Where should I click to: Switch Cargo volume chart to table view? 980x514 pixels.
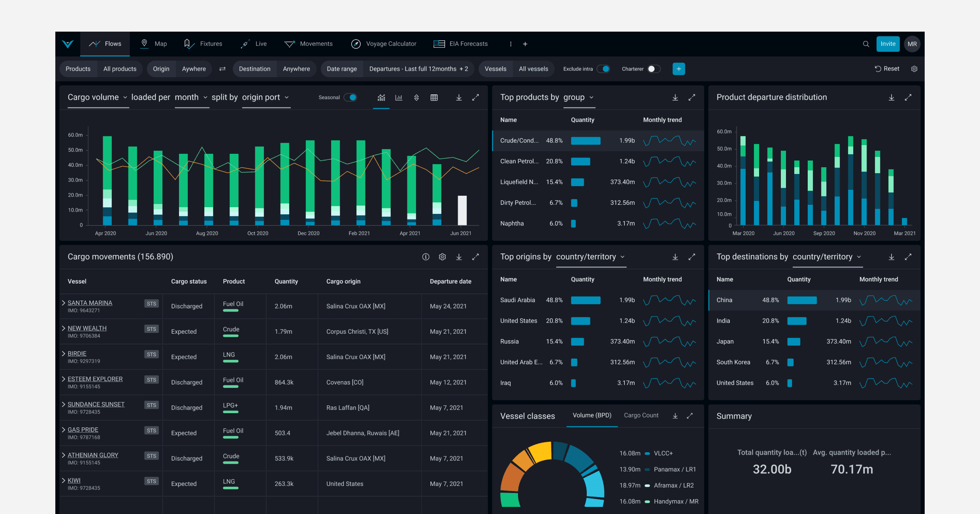point(434,98)
